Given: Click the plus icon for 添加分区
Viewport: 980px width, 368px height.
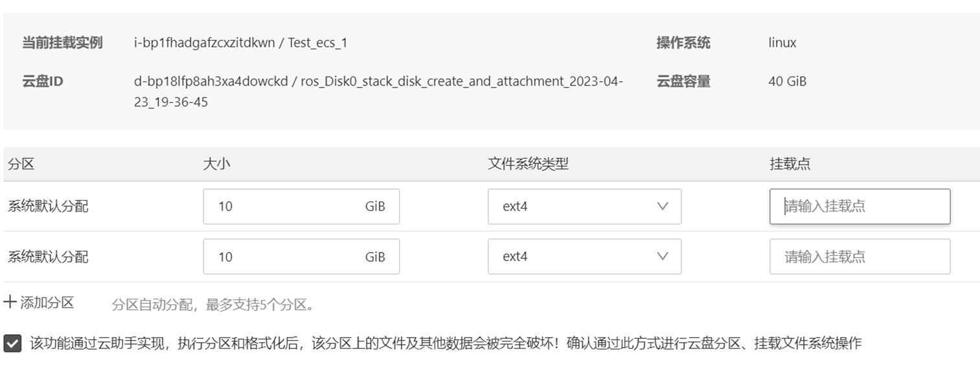Looking at the screenshot, I should pyautogui.click(x=10, y=302).
